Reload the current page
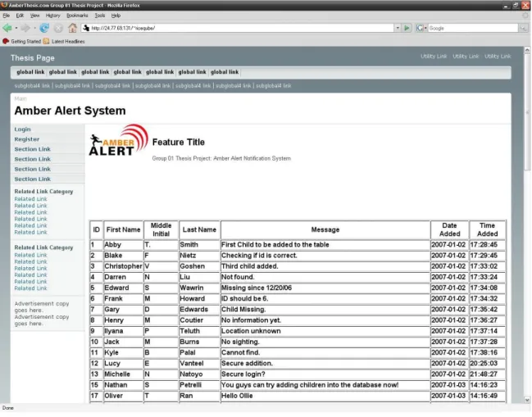532x417 pixels. (x=44, y=28)
